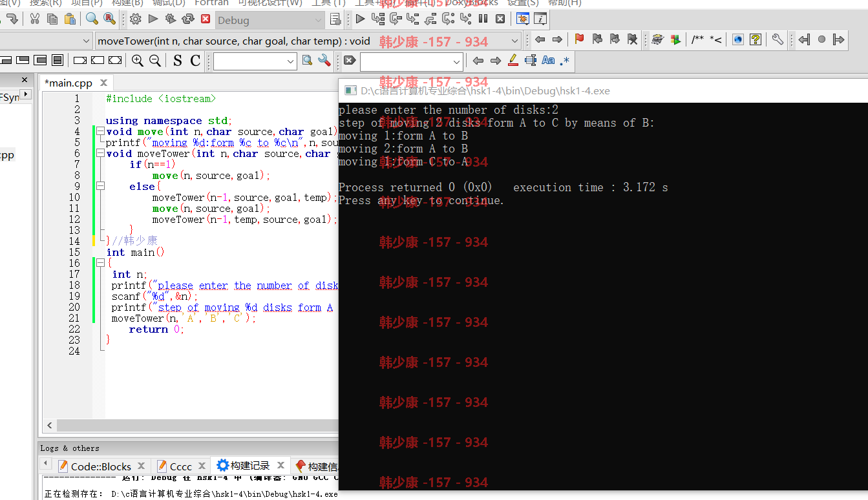This screenshot has height=500, width=868.
Task: Pause the debugger with the break icon
Action: click(483, 19)
